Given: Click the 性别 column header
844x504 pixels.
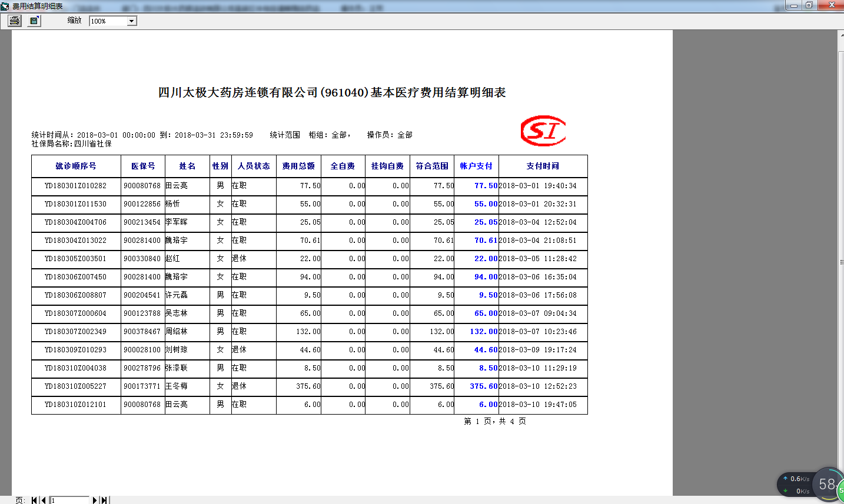Looking at the screenshot, I should (220, 166).
